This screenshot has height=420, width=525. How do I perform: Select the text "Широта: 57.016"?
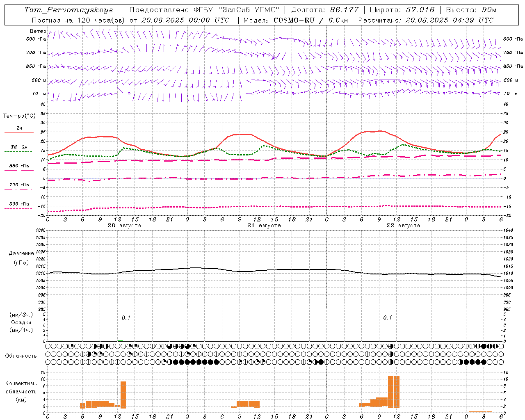pyautogui.click(x=402, y=10)
